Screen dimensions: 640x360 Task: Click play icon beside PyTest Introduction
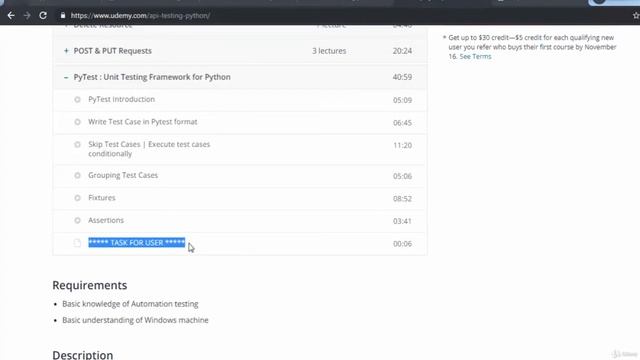pos(77,100)
